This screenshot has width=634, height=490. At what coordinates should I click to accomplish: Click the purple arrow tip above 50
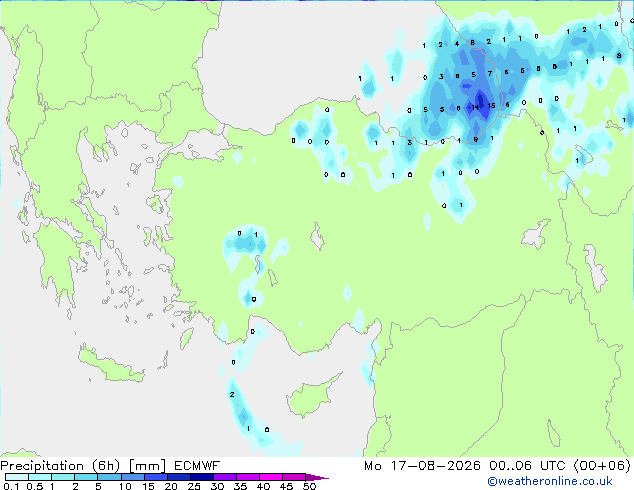pyautogui.click(x=317, y=478)
